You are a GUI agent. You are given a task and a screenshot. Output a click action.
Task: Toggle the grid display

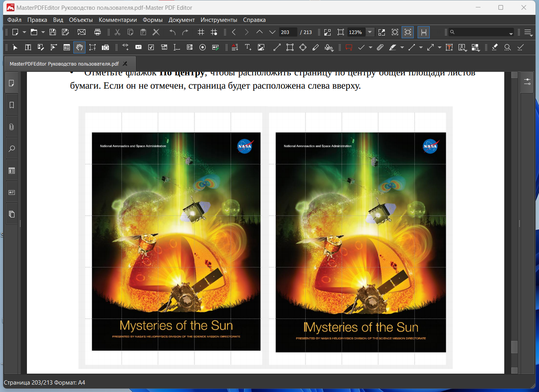click(x=201, y=32)
